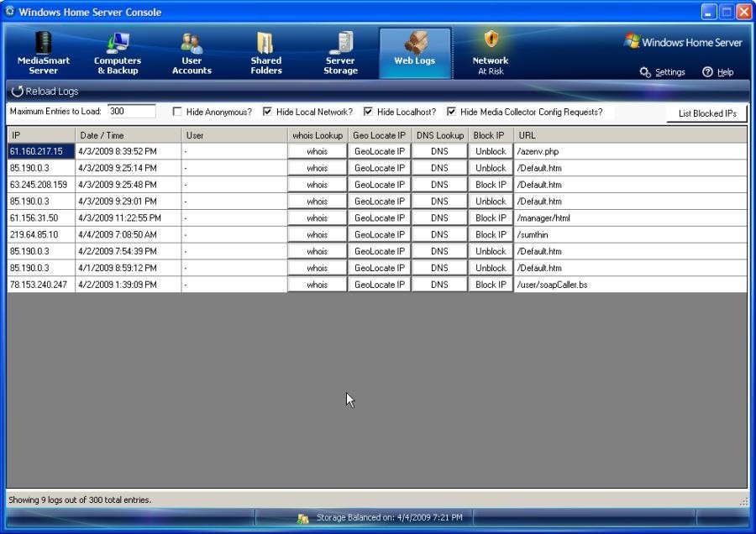The width and height of the screenshot is (756, 534).
Task: Click whois for 78.153.240.247
Action: click(x=318, y=285)
